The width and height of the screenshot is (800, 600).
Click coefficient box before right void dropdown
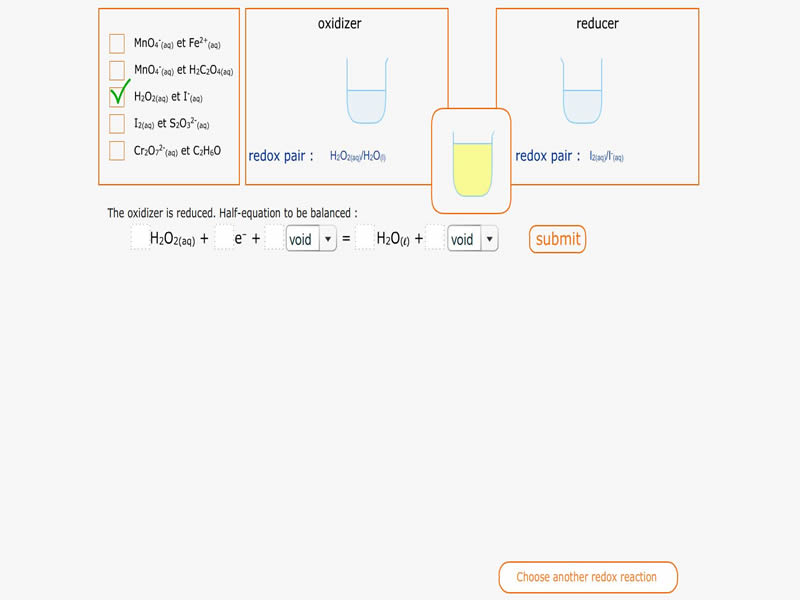coord(435,238)
